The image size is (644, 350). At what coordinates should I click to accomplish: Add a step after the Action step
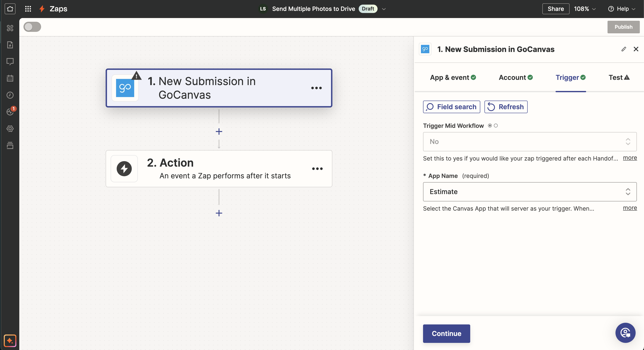pos(219,213)
